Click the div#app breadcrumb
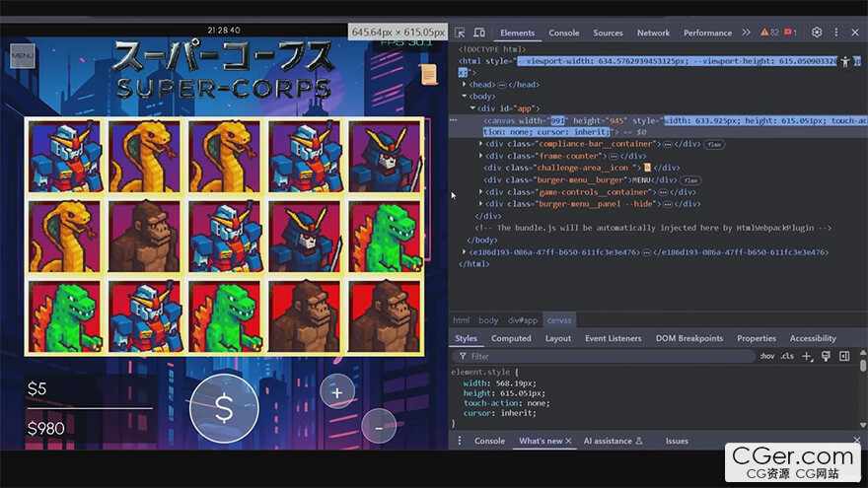 pyautogui.click(x=522, y=320)
